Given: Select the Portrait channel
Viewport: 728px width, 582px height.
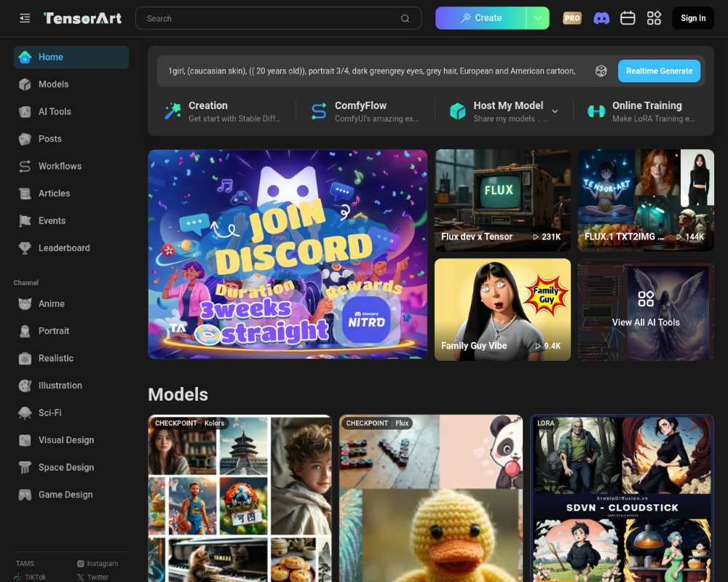Looking at the screenshot, I should pos(71,331).
